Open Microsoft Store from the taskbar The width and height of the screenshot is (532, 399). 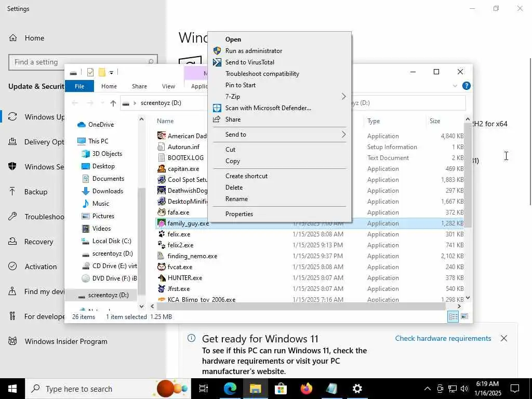[x=281, y=389]
